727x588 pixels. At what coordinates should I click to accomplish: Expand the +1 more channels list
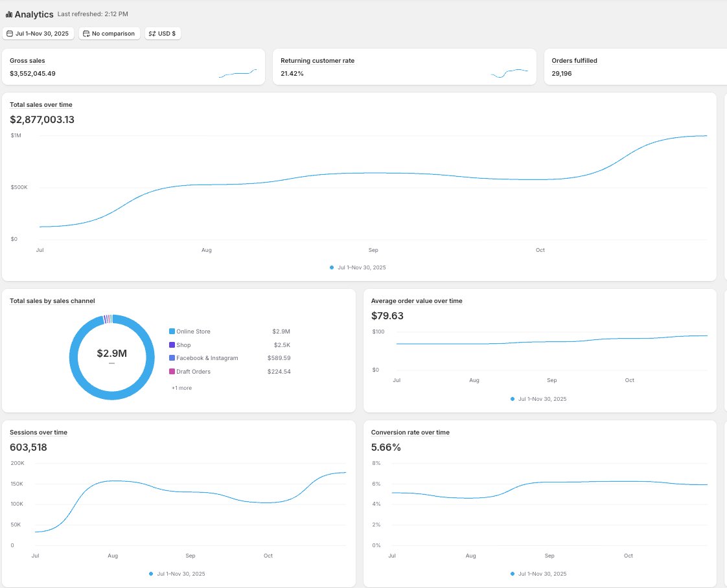click(x=181, y=388)
